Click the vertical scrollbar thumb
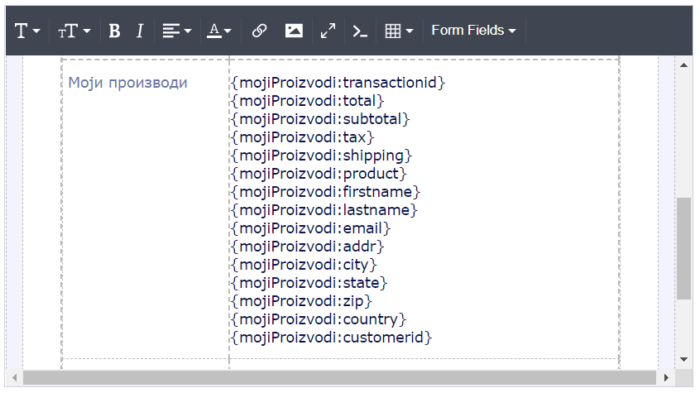Image resolution: width=700 pixels, height=393 pixels. click(x=683, y=248)
